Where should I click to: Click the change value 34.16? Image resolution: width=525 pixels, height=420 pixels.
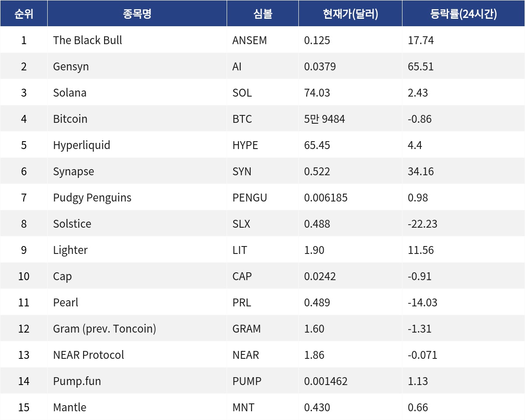(421, 171)
